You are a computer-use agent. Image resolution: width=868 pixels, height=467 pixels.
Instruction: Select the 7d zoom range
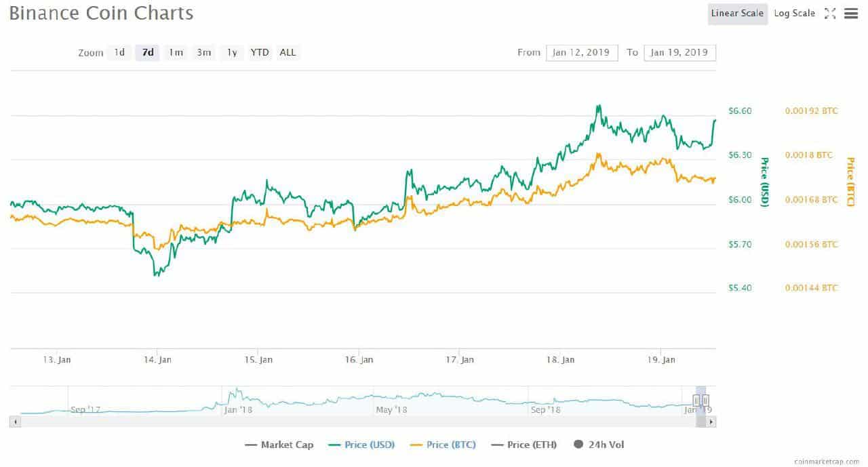pos(148,52)
